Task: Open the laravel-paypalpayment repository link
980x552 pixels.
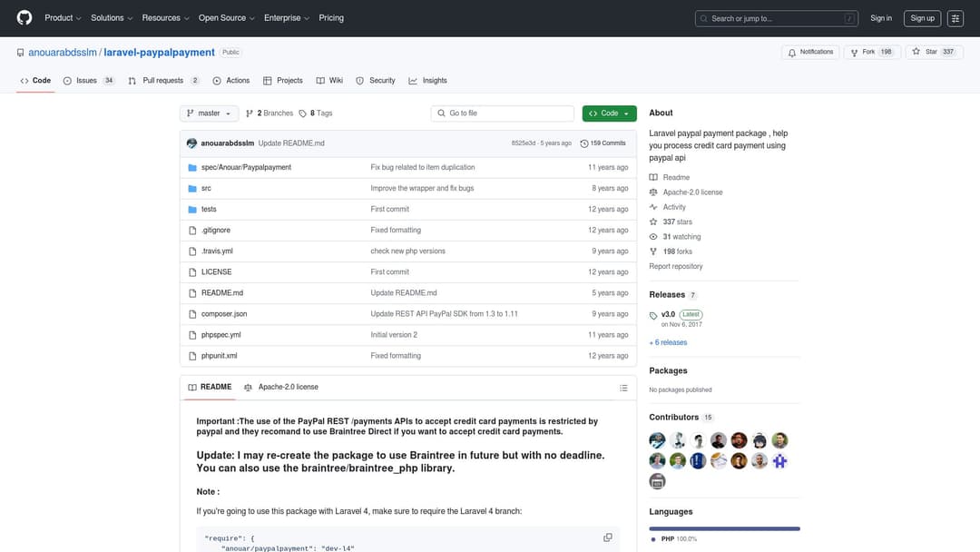Action: coord(160,53)
